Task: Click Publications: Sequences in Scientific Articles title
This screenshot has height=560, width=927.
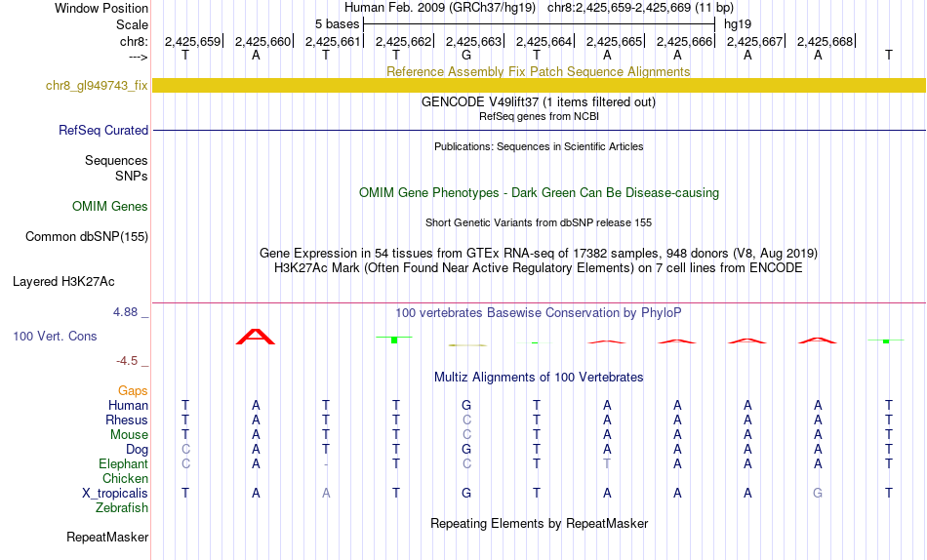Action: point(539,146)
